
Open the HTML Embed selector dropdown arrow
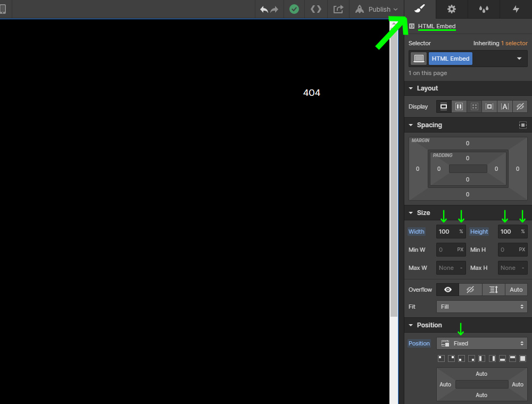pyautogui.click(x=519, y=59)
